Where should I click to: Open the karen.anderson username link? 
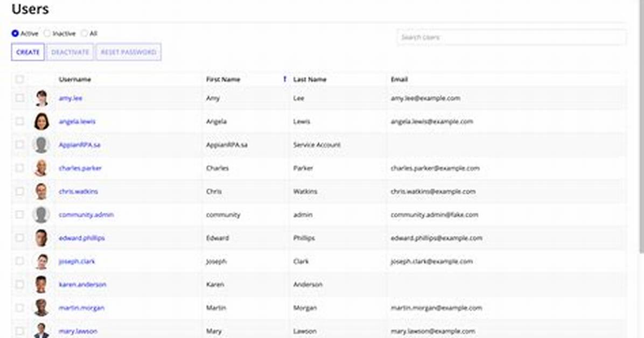[x=82, y=285]
